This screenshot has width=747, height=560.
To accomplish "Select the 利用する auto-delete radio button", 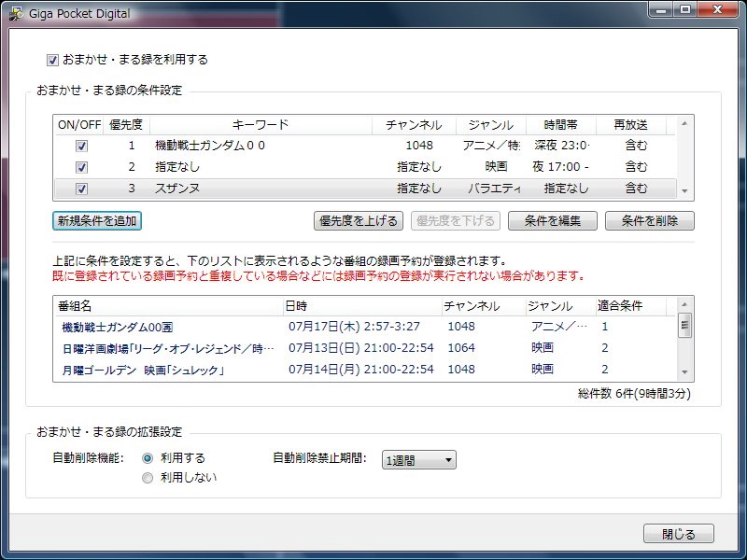I will pyautogui.click(x=148, y=458).
